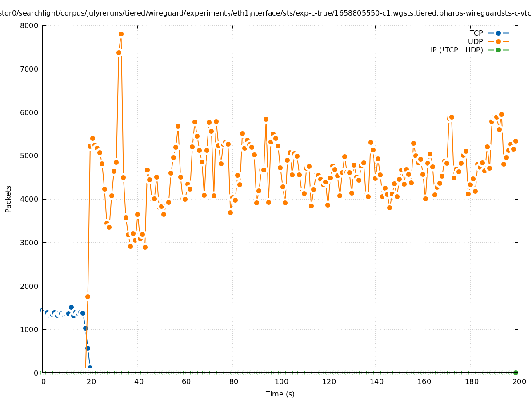Select the UDP point near 1750 packets
Viewport: 532px width, 400px height.
[x=88, y=296]
